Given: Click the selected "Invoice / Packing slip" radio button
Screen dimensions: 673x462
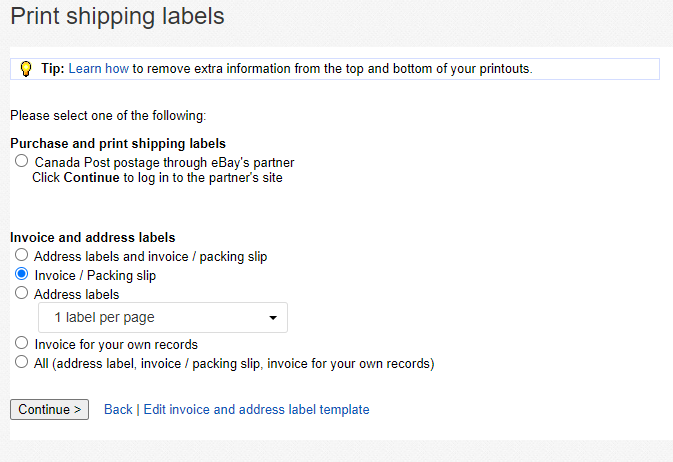Looking at the screenshot, I should coord(22,274).
